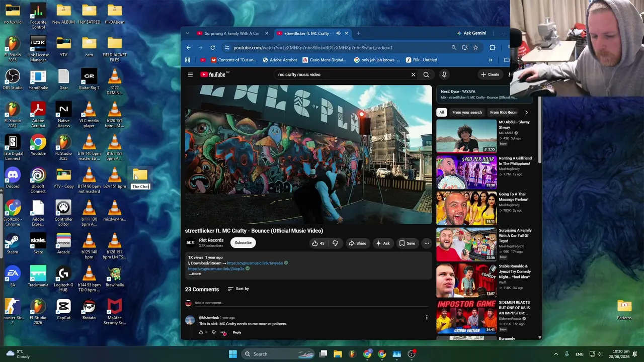Open the cygnusmusic.link/6rvye6o link
The image size is (644, 362).
pyautogui.click(x=255, y=263)
